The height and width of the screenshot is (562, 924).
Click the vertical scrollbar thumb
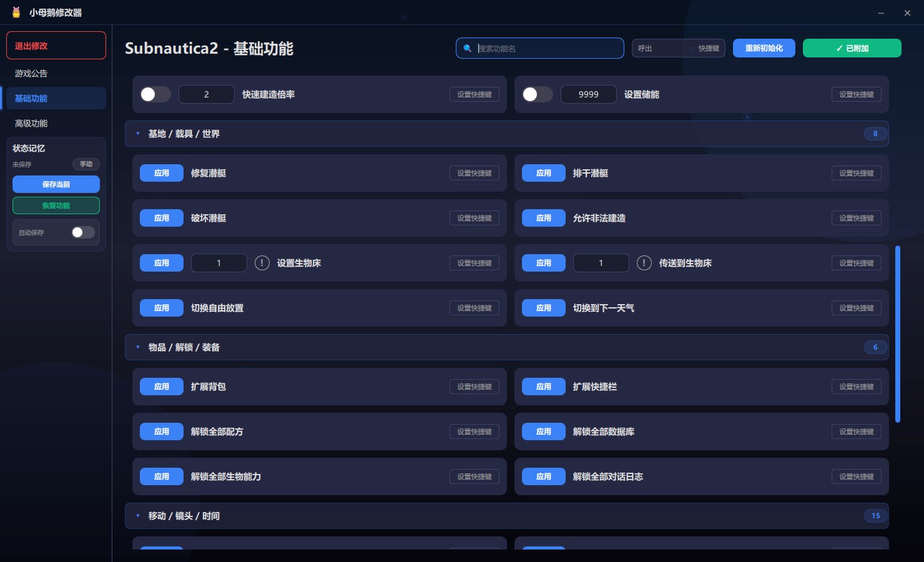pos(898,334)
